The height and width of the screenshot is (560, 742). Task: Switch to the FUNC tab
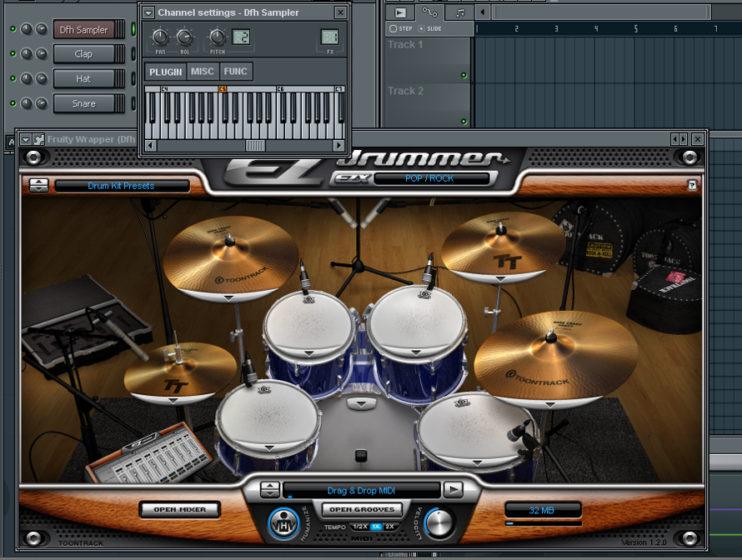(236, 72)
